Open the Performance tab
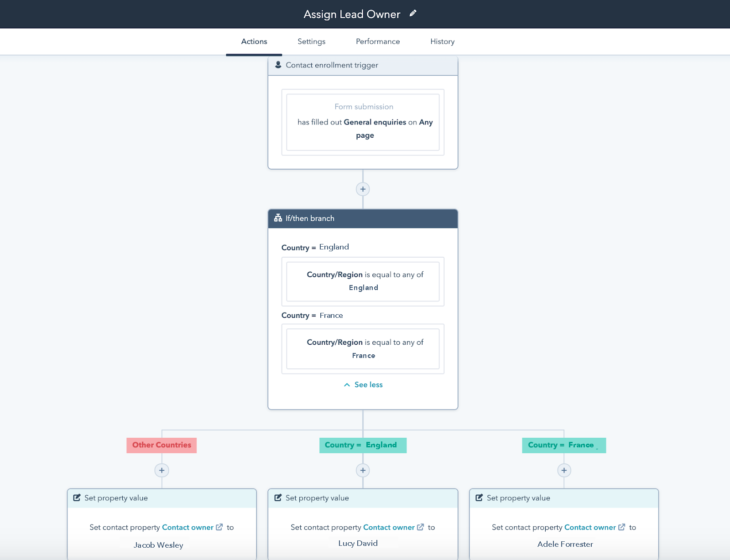 377,41
